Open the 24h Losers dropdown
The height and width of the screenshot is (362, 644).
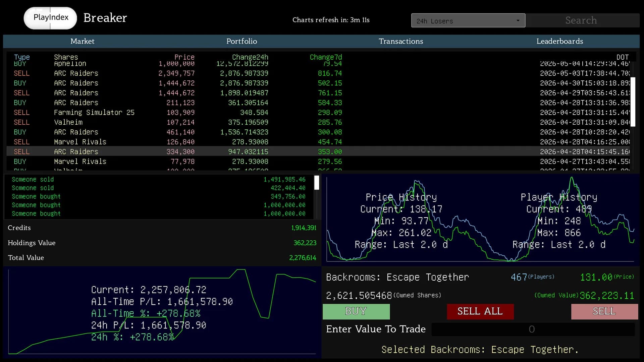(468, 20)
